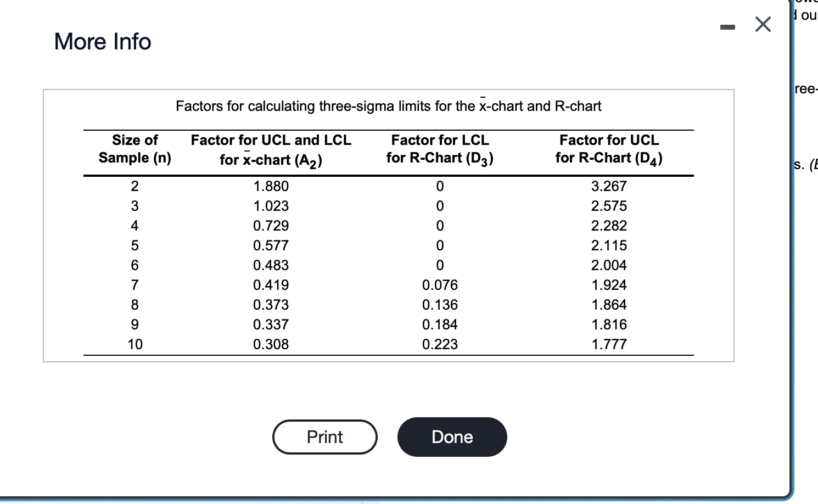Select the D4 value 3.267
This screenshot has width=818, height=504.
pos(608,186)
